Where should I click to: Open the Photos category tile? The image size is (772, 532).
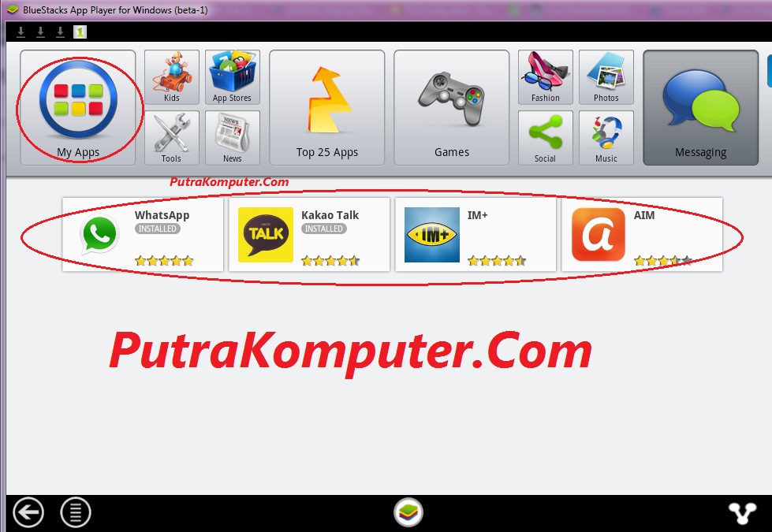pos(606,77)
